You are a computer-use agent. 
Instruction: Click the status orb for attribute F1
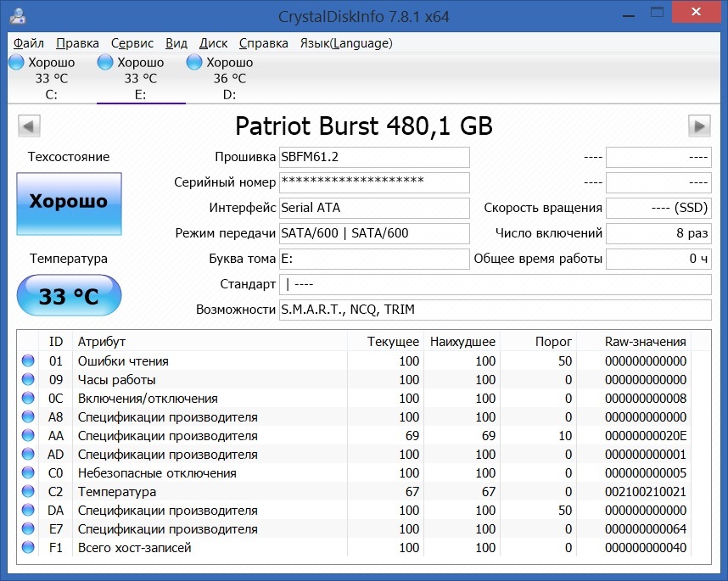coord(29,548)
